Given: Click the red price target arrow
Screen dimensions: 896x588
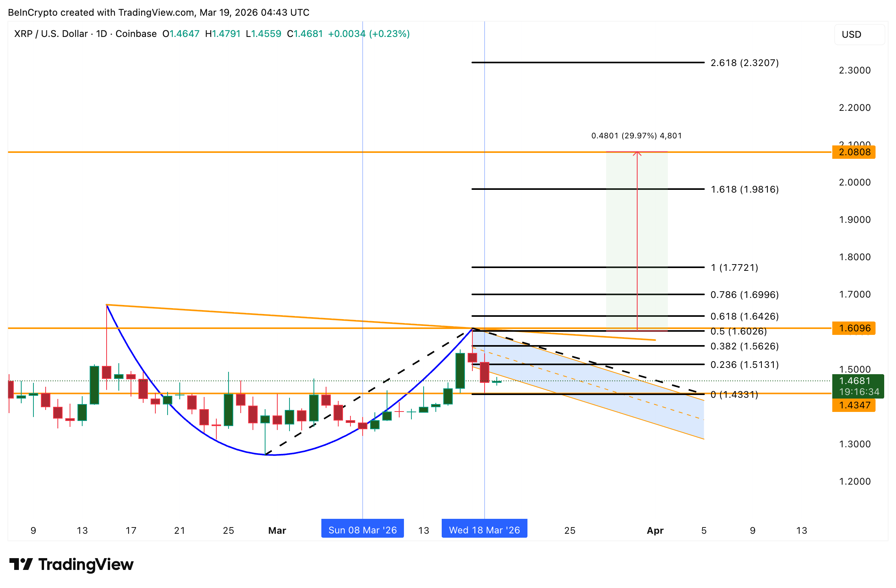Looking at the screenshot, I should (x=636, y=236).
